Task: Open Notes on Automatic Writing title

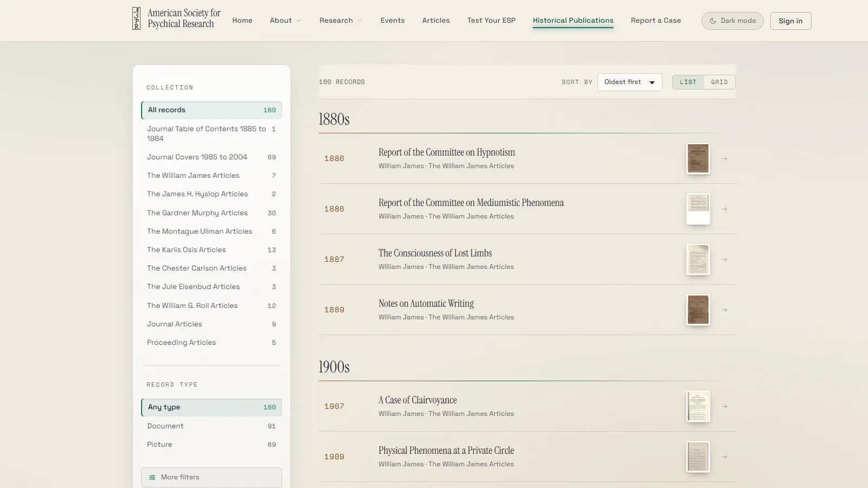Action: tap(426, 304)
